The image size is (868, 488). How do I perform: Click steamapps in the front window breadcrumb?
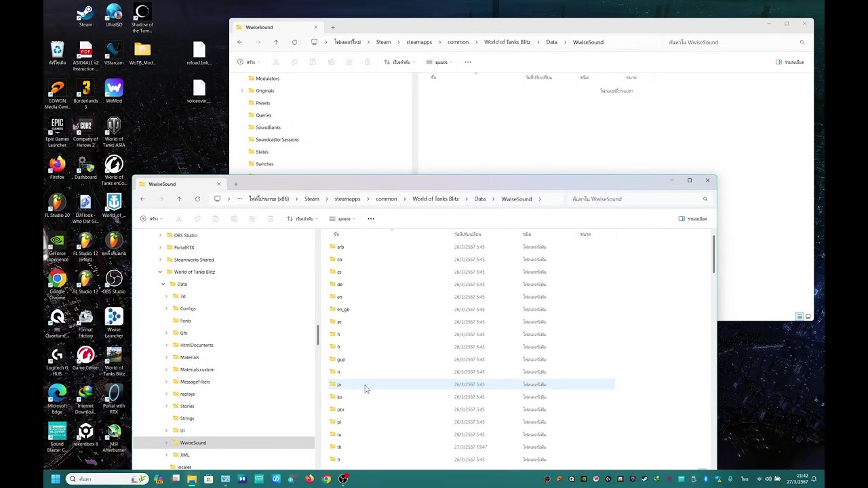point(347,199)
